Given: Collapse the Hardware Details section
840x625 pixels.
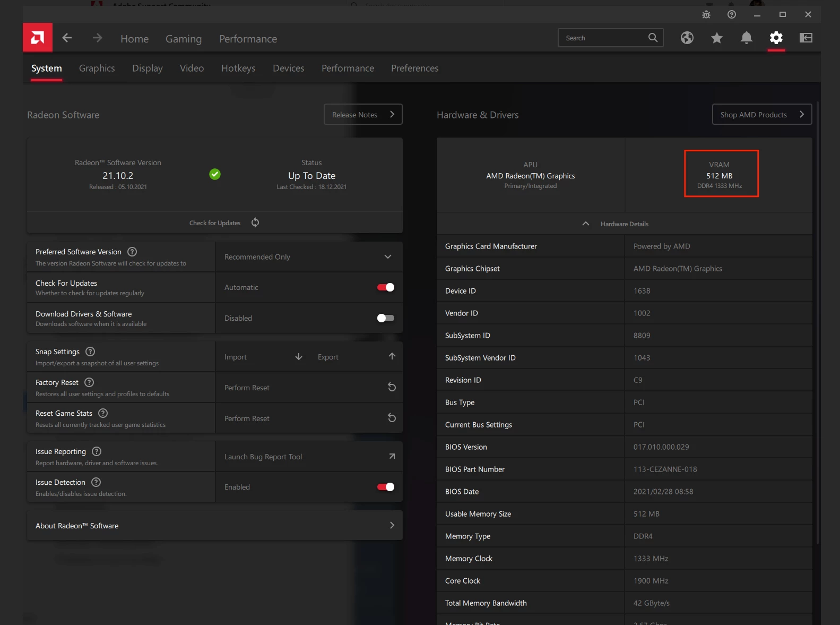Looking at the screenshot, I should click(x=624, y=224).
